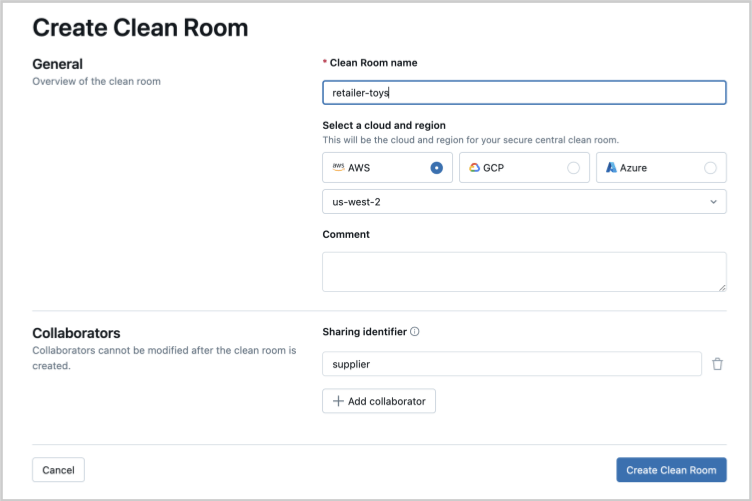Grab the Comment box resize handle

tap(721, 287)
